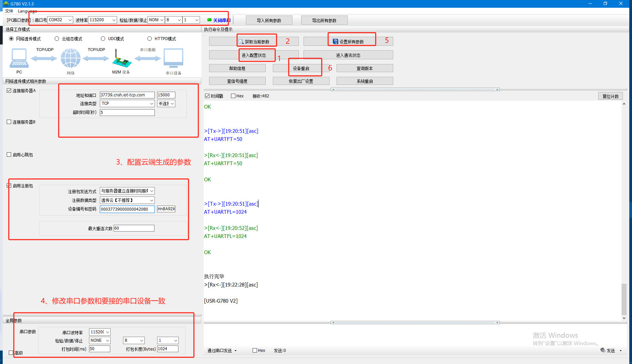Click the network globe icon
The width and height of the screenshot is (632, 364).
70,58
